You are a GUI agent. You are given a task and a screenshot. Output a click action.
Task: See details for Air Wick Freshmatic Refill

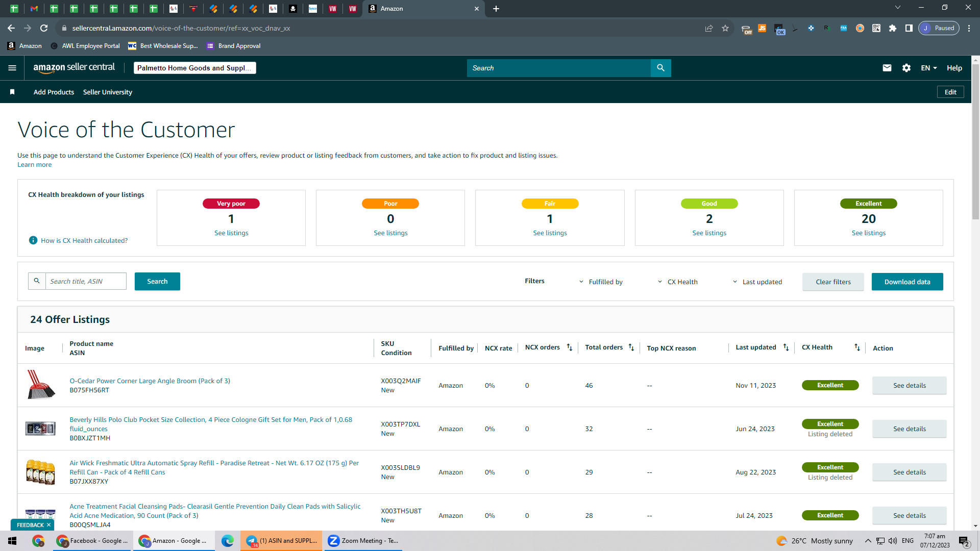click(909, 472)
